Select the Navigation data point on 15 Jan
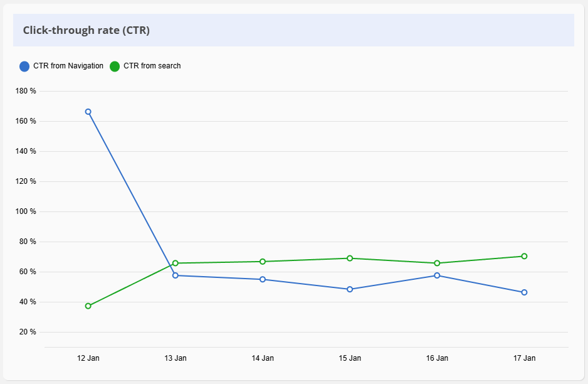This screenshot has width=588, height=384. [350, 289]
